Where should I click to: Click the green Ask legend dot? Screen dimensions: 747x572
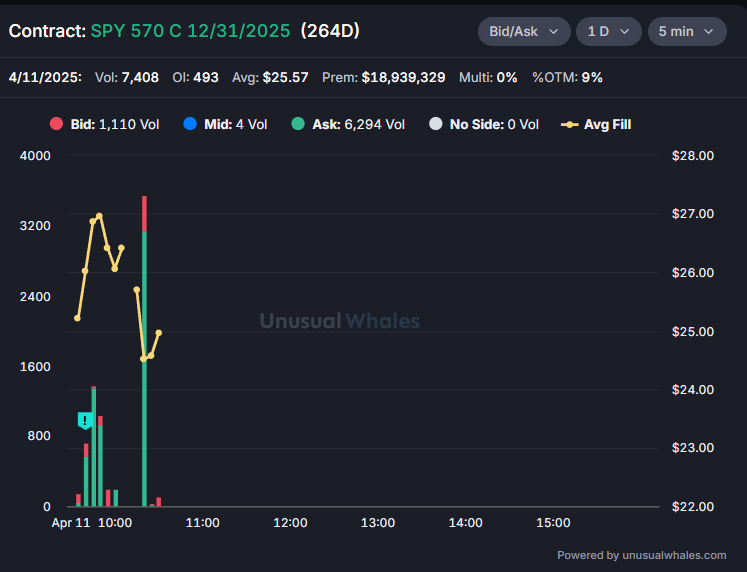coord(298,124)
